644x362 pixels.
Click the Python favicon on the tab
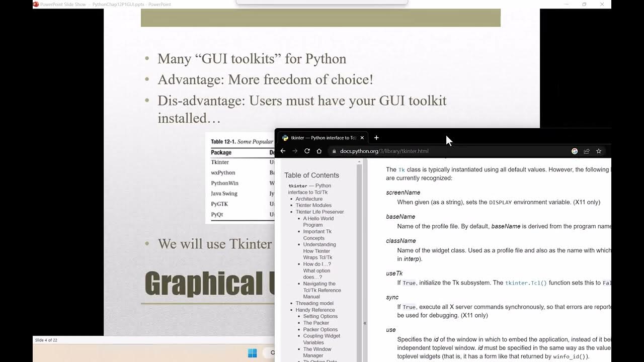click(285, 138)
